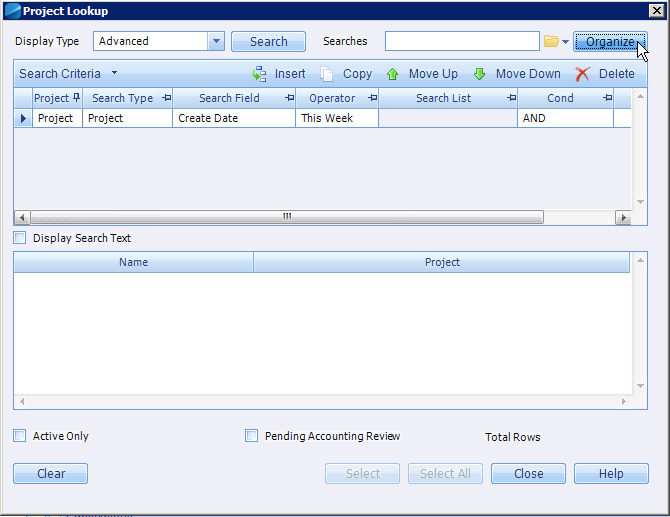
Task: Select the row indicator arrow for Project row
Action: click(x=23, y=118)
